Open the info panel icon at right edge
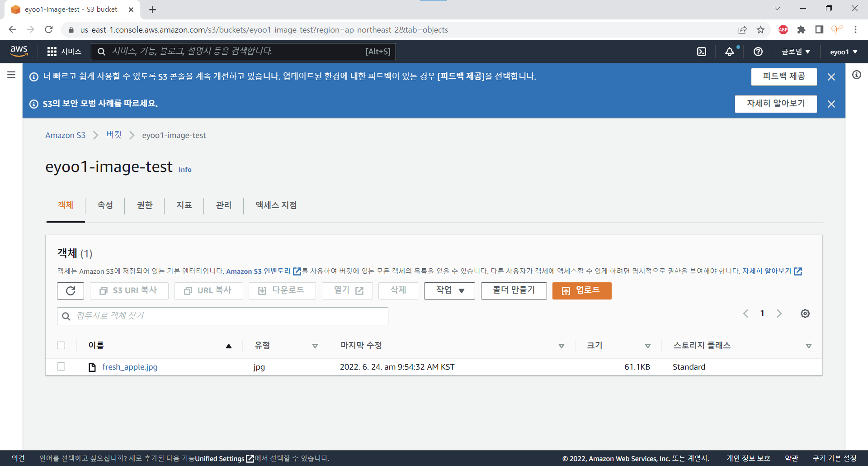868x466 pixels. [857, 75]
